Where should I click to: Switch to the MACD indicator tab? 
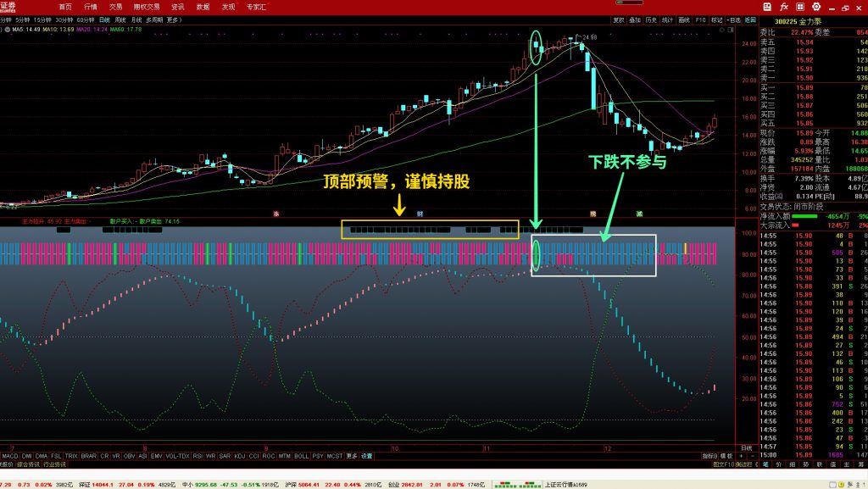tap(10, 456)
